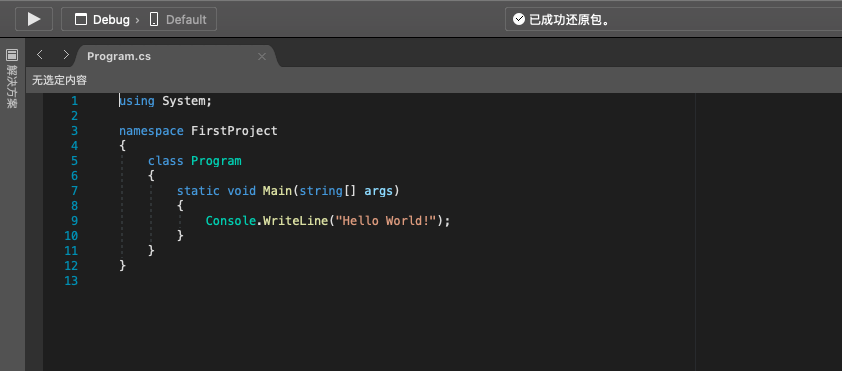
Task: Switch to the Program.cs tab
Action: 119,56
